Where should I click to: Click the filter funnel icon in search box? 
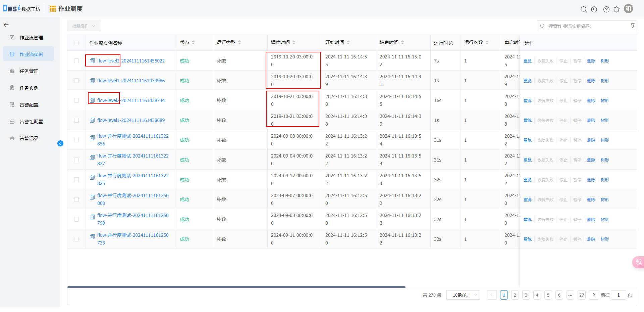pyautogui.click(x=632, y=26)
